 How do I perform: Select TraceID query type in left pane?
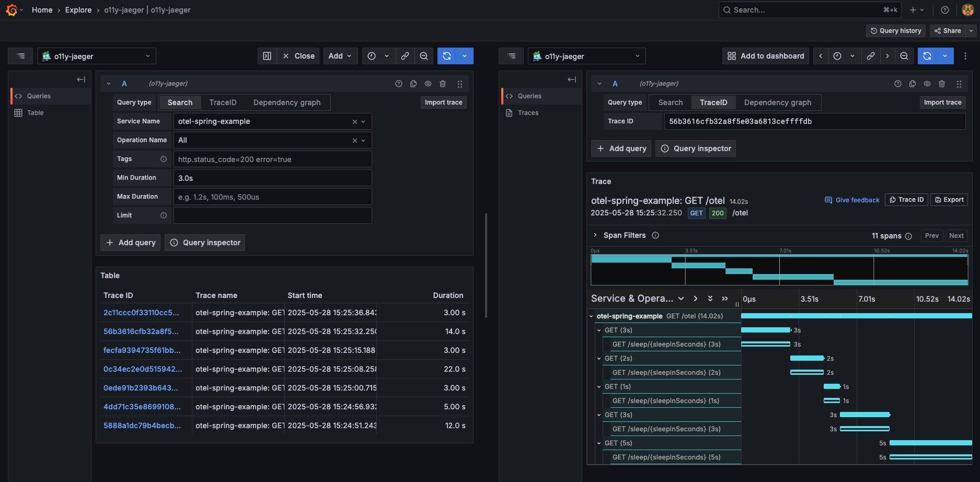(x=223, y=102)
